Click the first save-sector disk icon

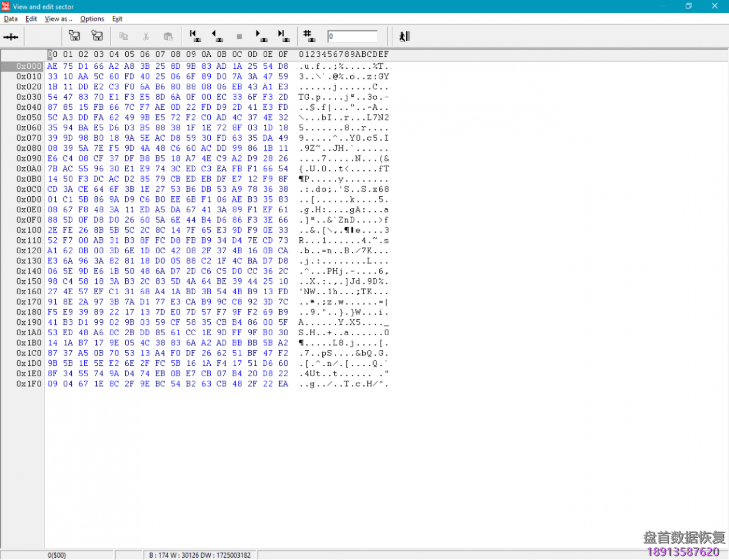point(74,36)
